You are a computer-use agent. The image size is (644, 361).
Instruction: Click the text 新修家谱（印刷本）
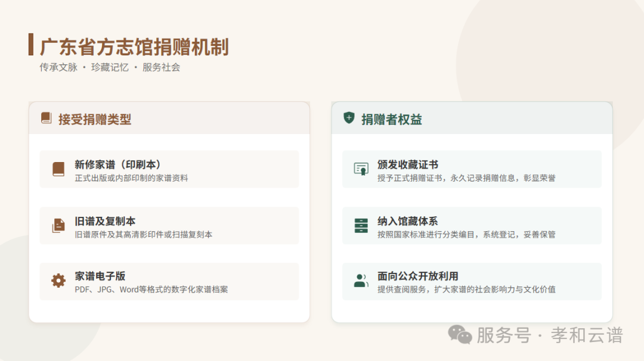pos(117,164)
